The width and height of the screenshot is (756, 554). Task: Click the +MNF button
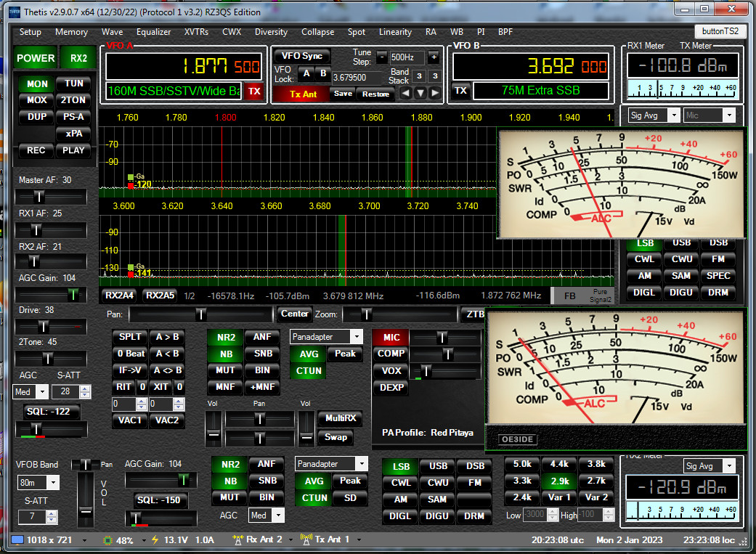tap(263, 387)
